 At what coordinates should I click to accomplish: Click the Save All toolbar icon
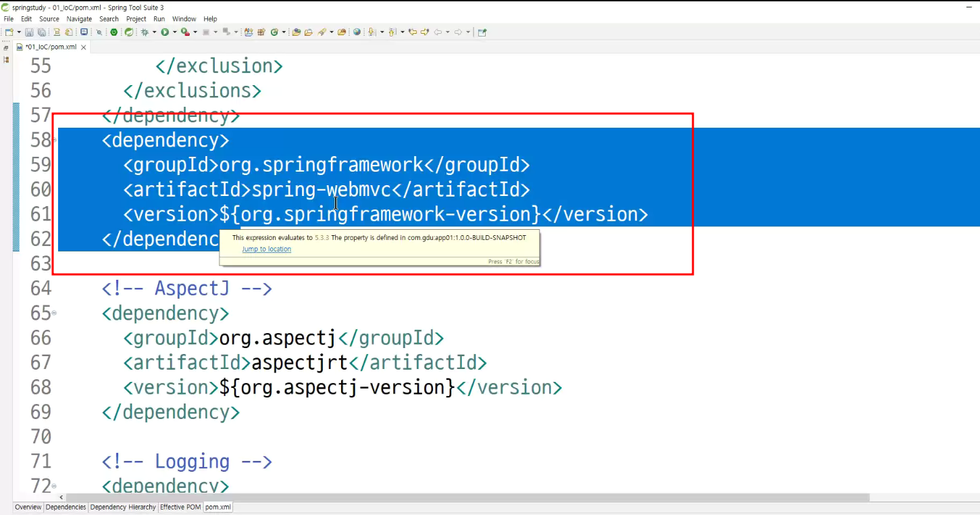tap(41, 32)
